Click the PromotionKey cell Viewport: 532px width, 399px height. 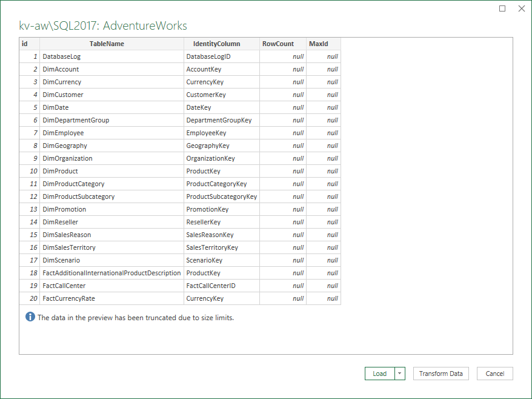222,209
